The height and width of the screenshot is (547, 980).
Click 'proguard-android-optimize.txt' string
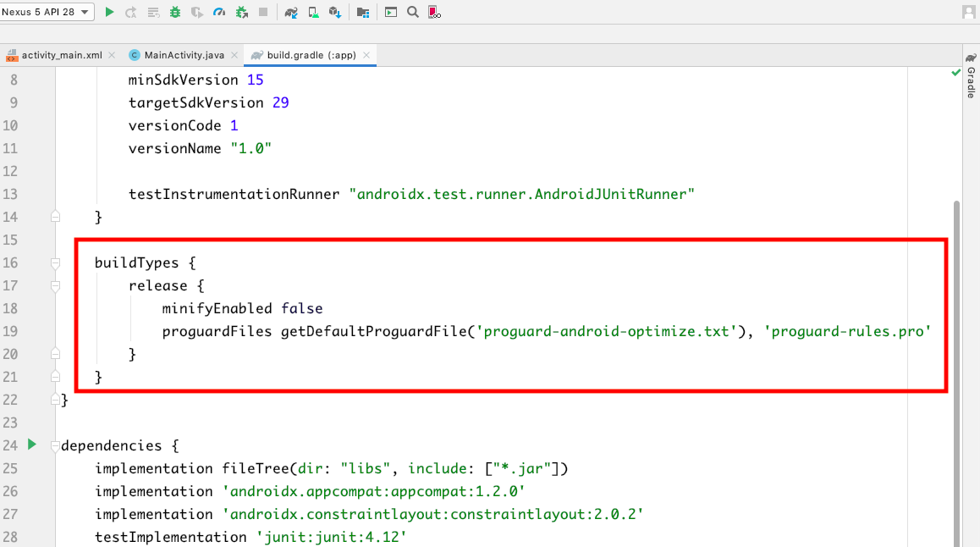pos(607,331)
